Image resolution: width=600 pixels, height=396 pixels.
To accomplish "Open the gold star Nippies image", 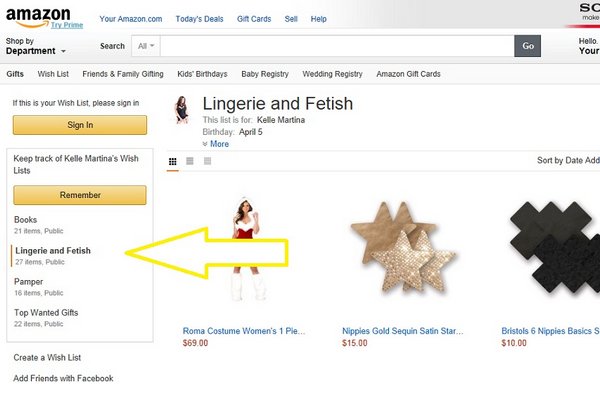I will point(403,248).
